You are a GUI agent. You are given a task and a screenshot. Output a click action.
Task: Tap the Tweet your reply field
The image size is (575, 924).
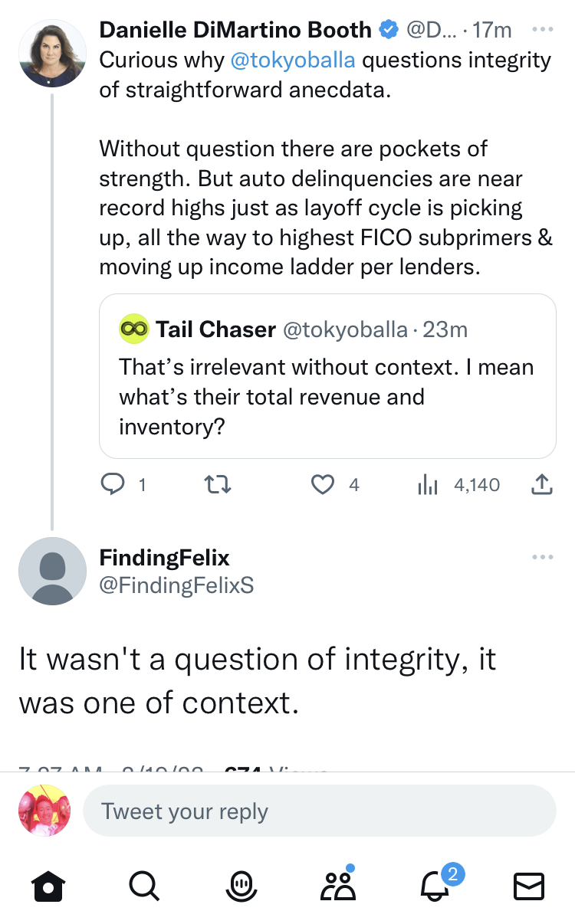point(318,811)
